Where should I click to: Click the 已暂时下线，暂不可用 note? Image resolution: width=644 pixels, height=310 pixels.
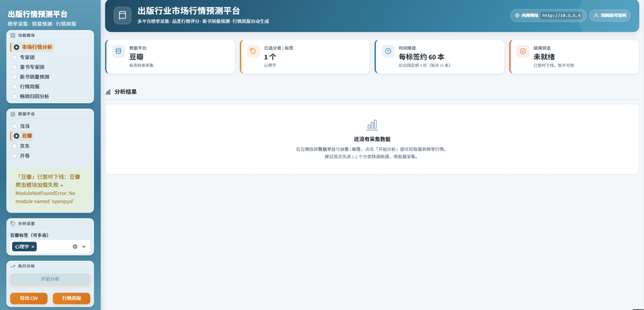[x=554, y=66]
